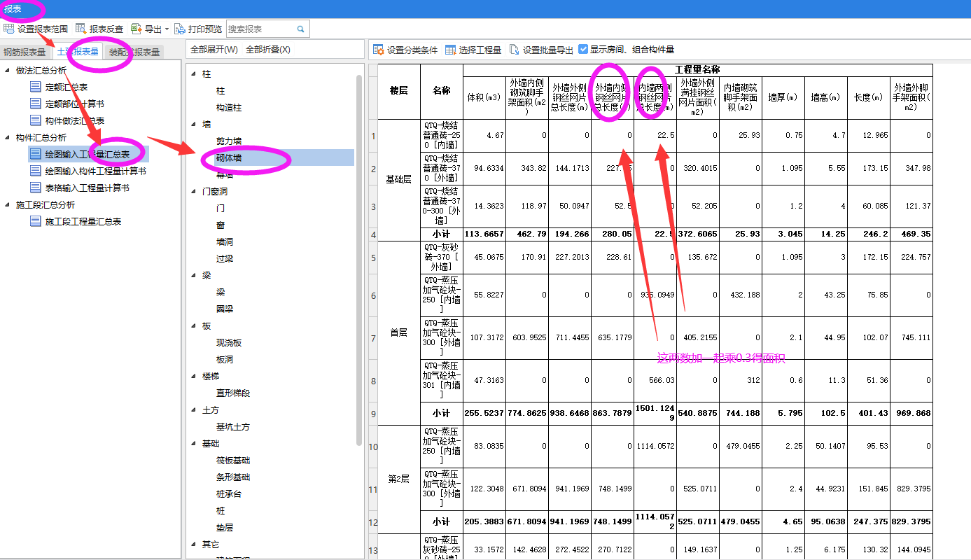Click the 首层 floor cell
Screen dimensions: 971x560
(x=399, y=332)
